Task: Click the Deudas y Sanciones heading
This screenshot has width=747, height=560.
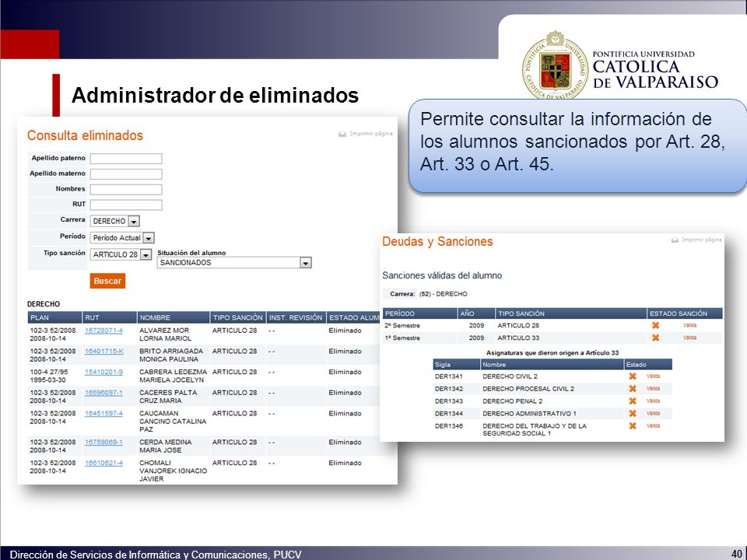Action: (x=437, y=241)
